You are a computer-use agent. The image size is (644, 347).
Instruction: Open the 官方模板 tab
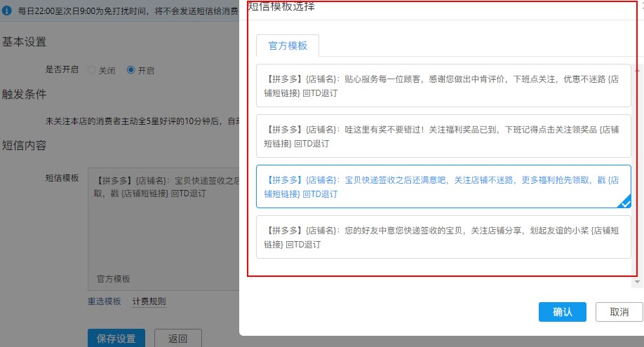tap(288, 46)
